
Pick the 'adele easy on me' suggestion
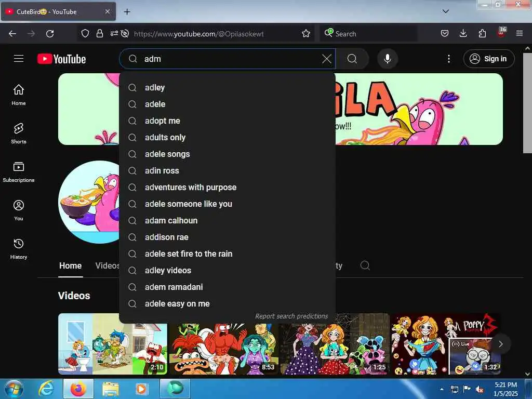click(x=228, y=303)
